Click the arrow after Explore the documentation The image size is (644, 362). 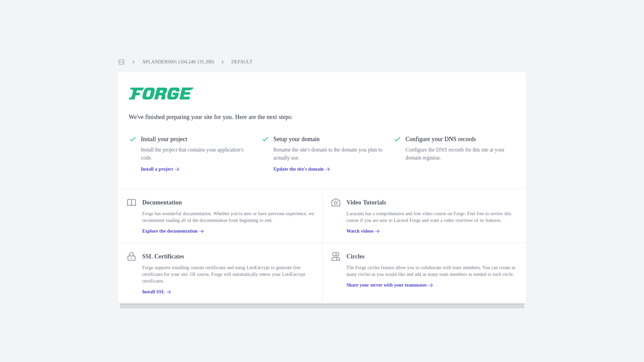pos(202,232)
